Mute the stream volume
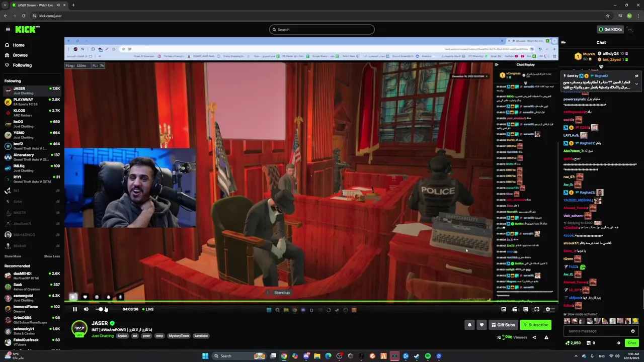This screenshot has height=362, width=644. pos(86,309)
